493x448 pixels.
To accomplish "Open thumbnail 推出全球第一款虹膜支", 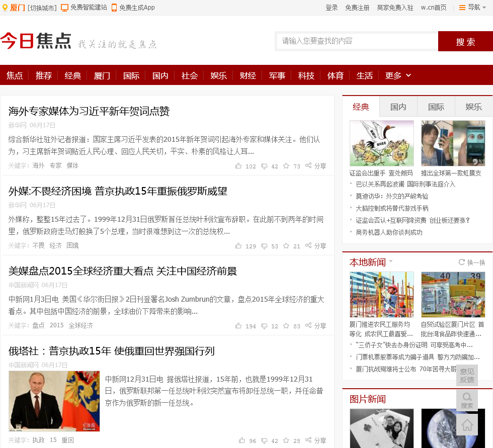I will tap(453, 143).
